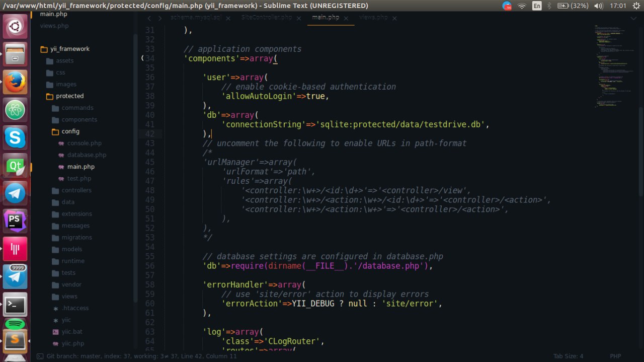Viewport: 644px width, 362px height.
Task: Launch PhpStorm from the dock
Action: (x=15, y=220)
